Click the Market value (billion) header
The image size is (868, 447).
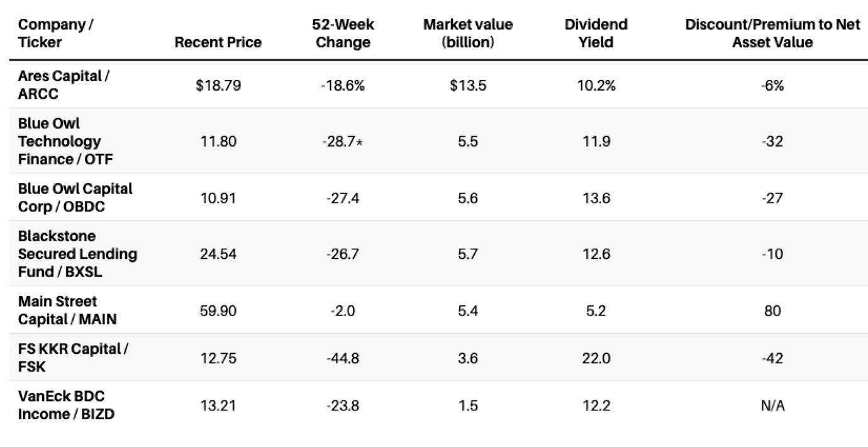point(467,34)
